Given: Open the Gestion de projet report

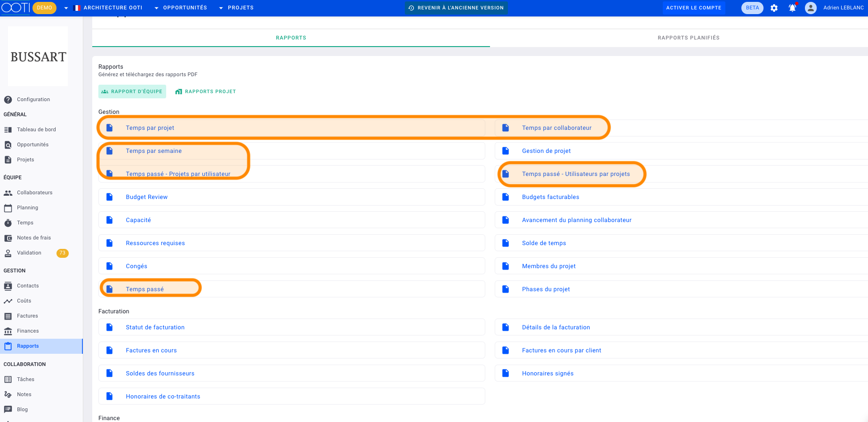Looking at the screenshot, I should pos(681,151).
